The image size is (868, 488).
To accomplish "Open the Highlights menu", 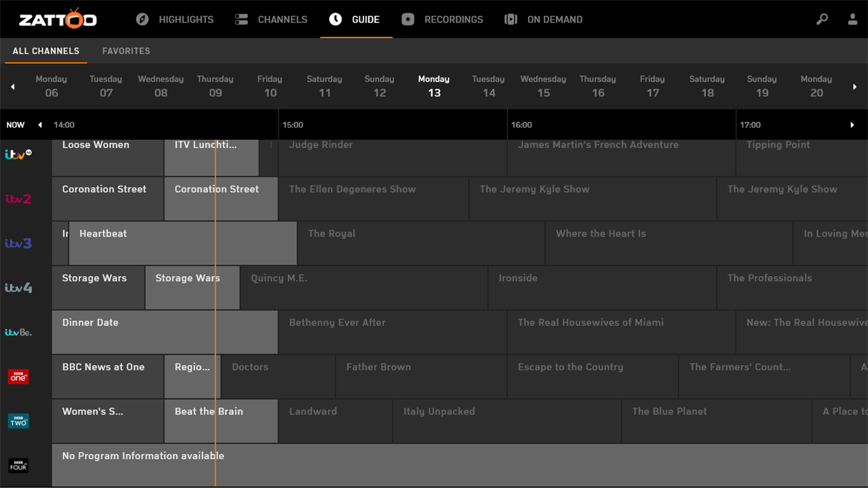I will 174,19.
